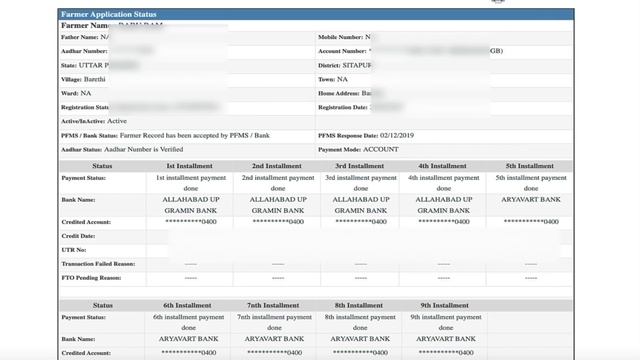Click the 'Credit Date:' row label
Screen dimensions: 640x360
point(78,236)
